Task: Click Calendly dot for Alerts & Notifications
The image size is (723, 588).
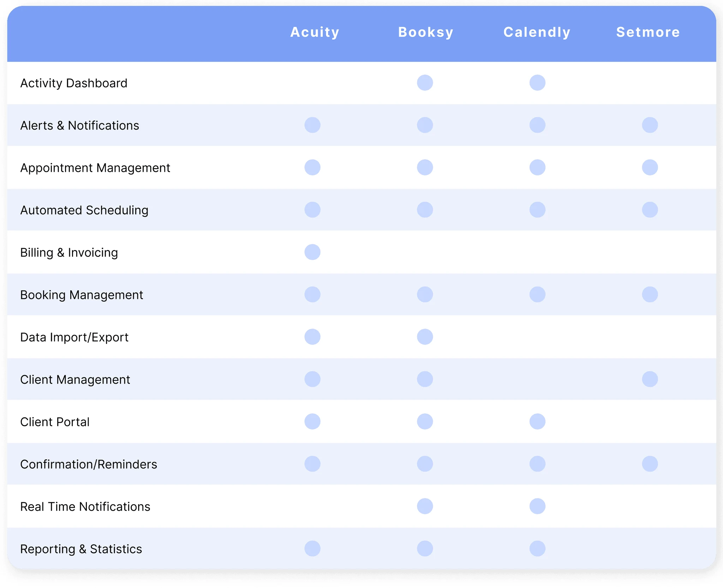Action: click(x=537, y=125)
